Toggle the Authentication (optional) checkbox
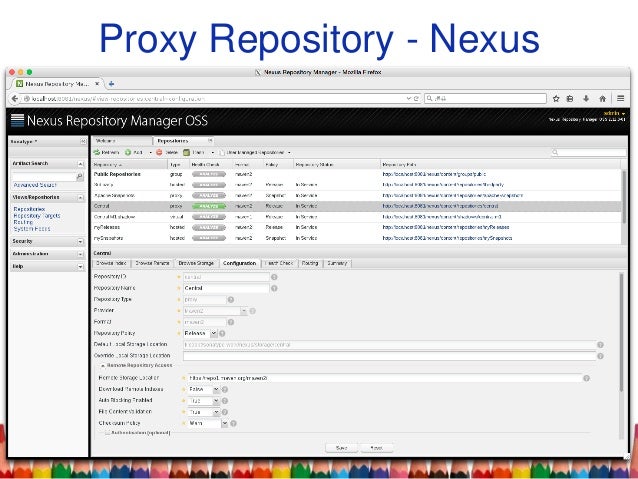 pos(107,433)
